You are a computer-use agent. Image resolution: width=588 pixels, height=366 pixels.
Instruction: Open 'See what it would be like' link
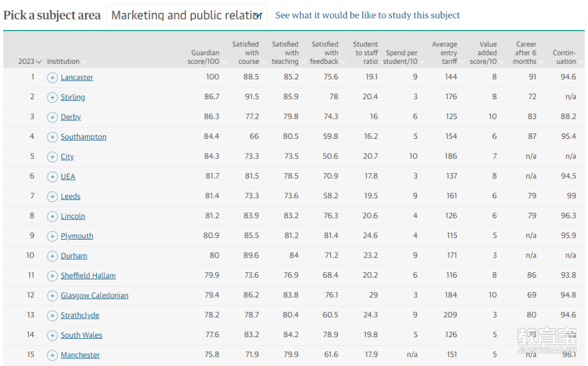[x=367, y=15]
